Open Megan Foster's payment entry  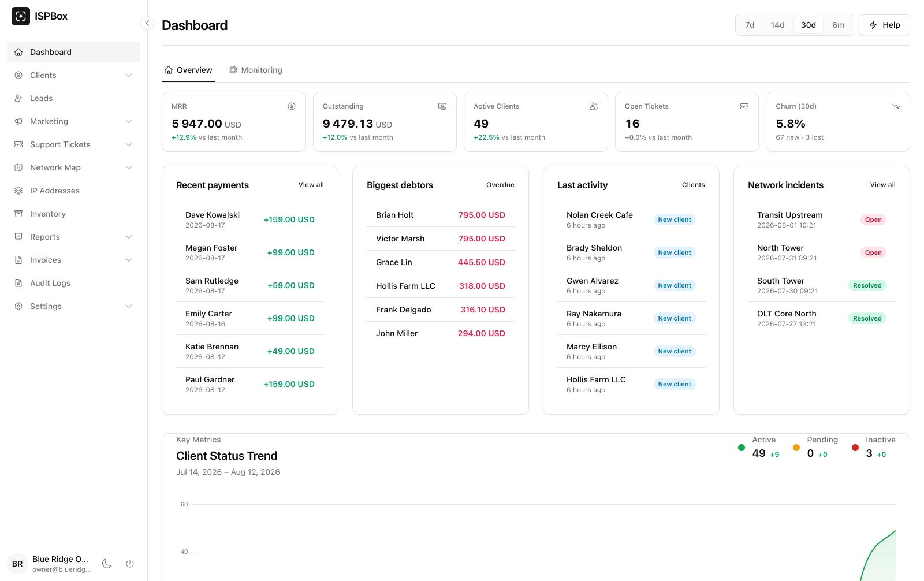point(250,252)
